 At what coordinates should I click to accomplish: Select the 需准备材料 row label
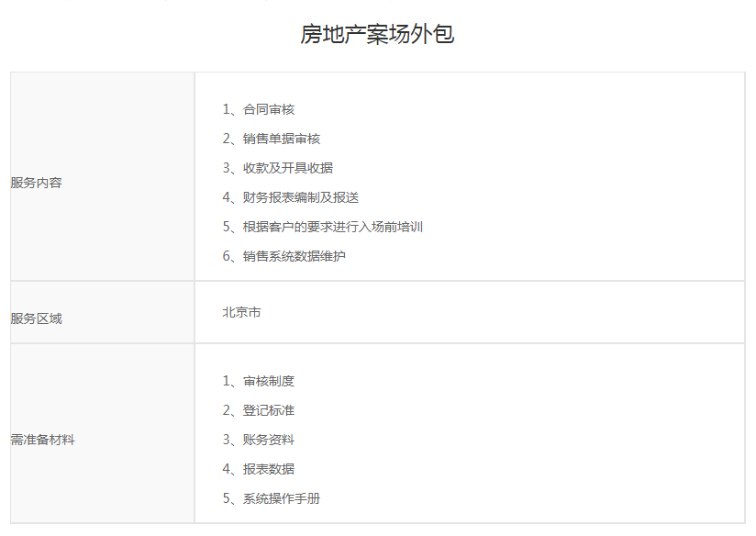(x=43, y=440)
